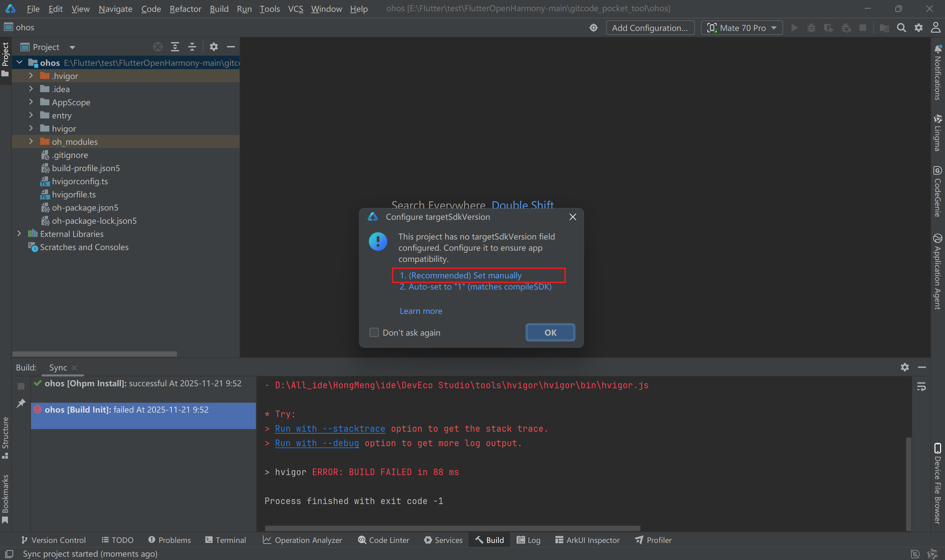Screen dimensions: 945x560
Task: Toggle soft-wrap icon in build output
Action: pyautogui.click(x=921, y=386)
